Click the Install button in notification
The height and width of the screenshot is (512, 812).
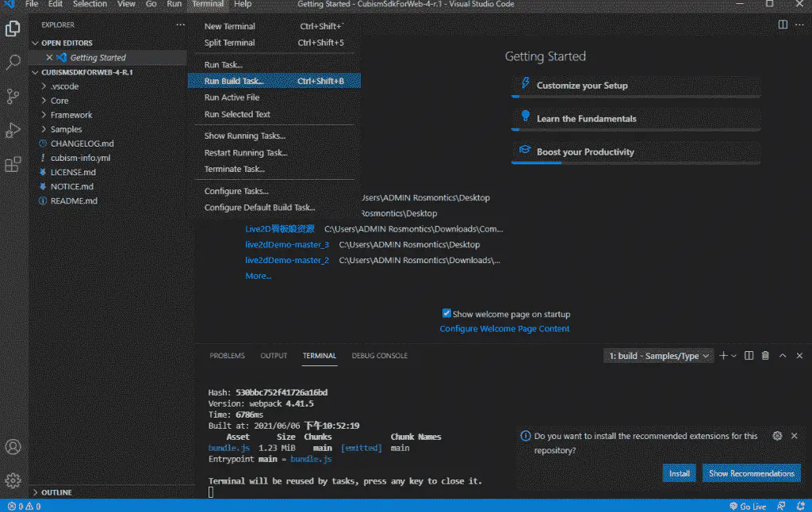(679, 473)
